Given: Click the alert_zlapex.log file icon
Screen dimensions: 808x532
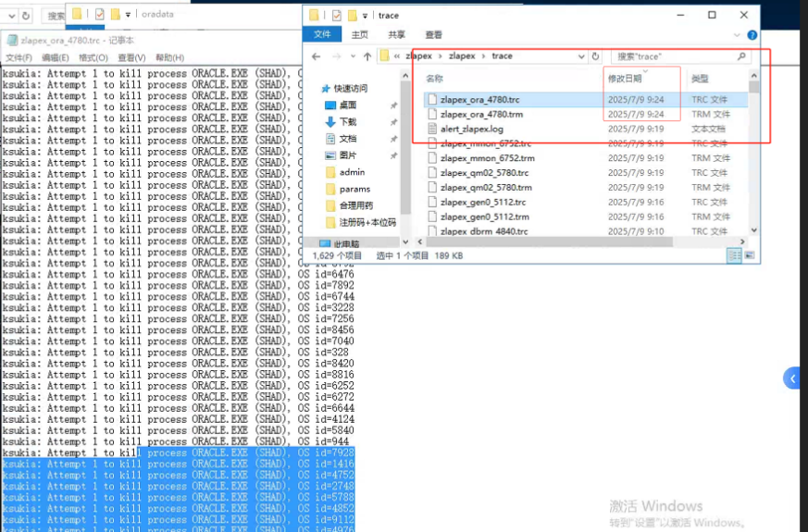Looking at the screenshot, I should 432,129.
